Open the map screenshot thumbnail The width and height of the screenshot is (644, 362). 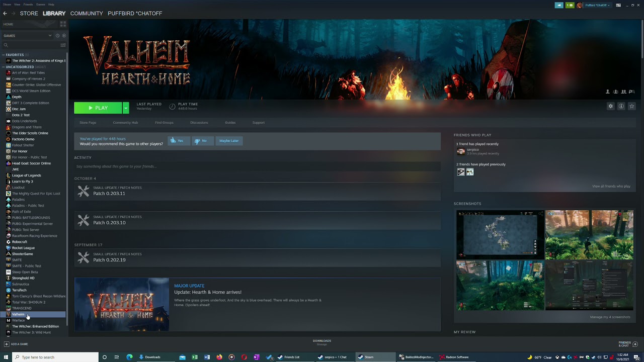pyautogui.click(x=500, y=235)
